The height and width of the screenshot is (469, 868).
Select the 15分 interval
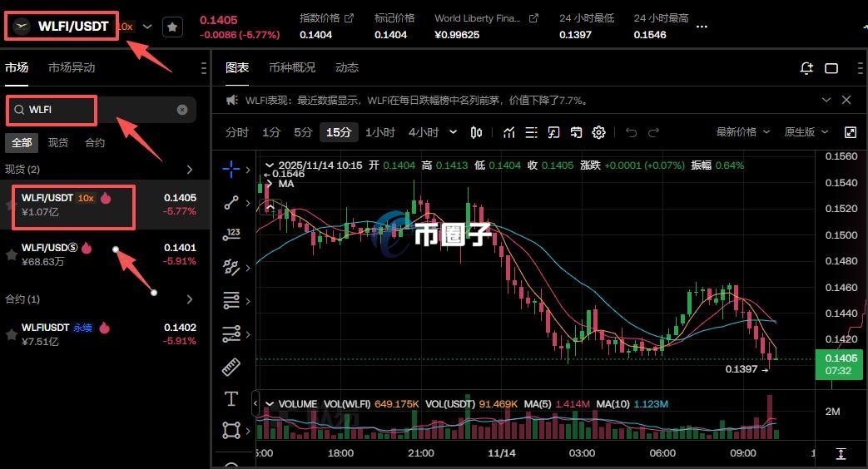pos(339,133)
